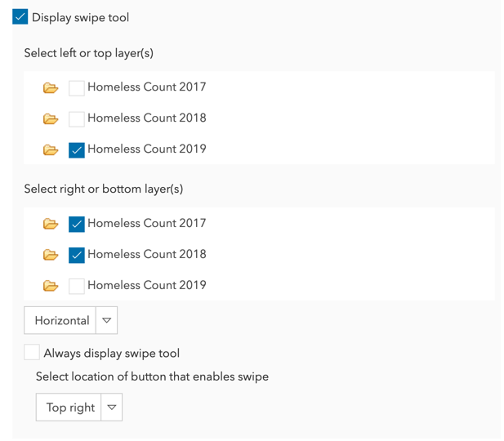Uncheck Homeless Count 2017 in right/bottom layers

[77, 224]
